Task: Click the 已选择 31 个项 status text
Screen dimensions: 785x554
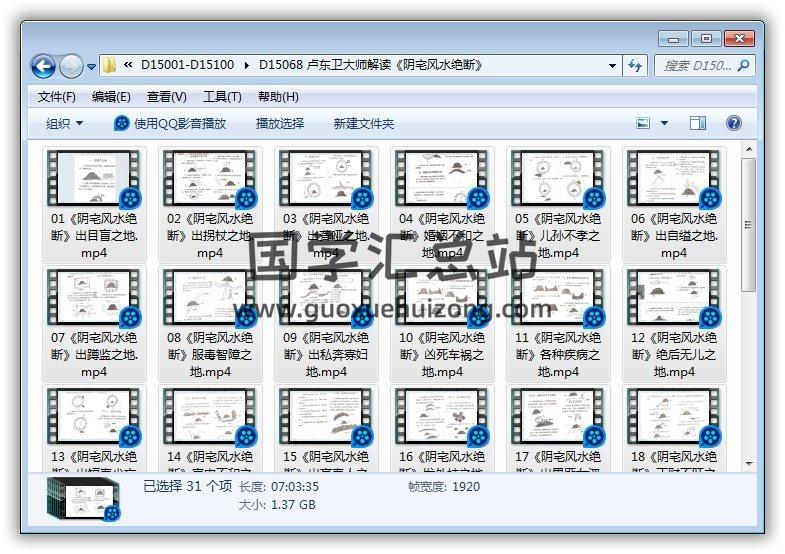Action: point(188,486)
